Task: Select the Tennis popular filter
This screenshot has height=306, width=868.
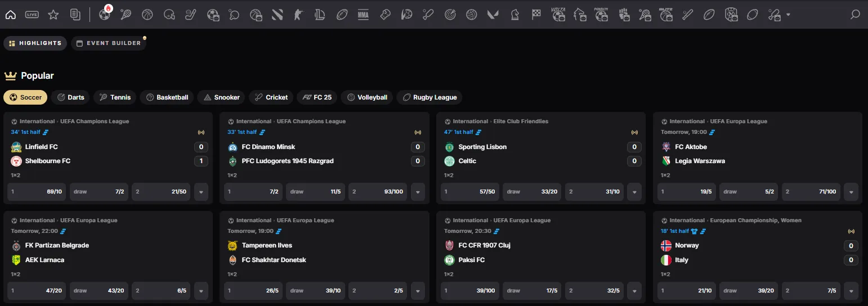Action: tap(115, 97)
